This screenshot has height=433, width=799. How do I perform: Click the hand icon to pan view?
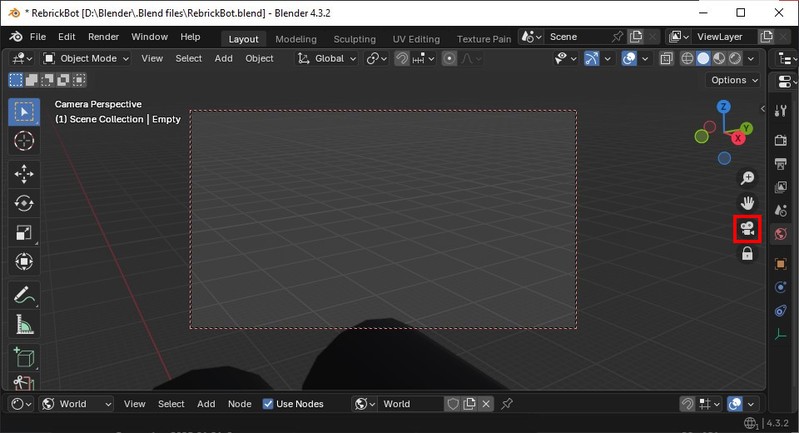point(747,203)
